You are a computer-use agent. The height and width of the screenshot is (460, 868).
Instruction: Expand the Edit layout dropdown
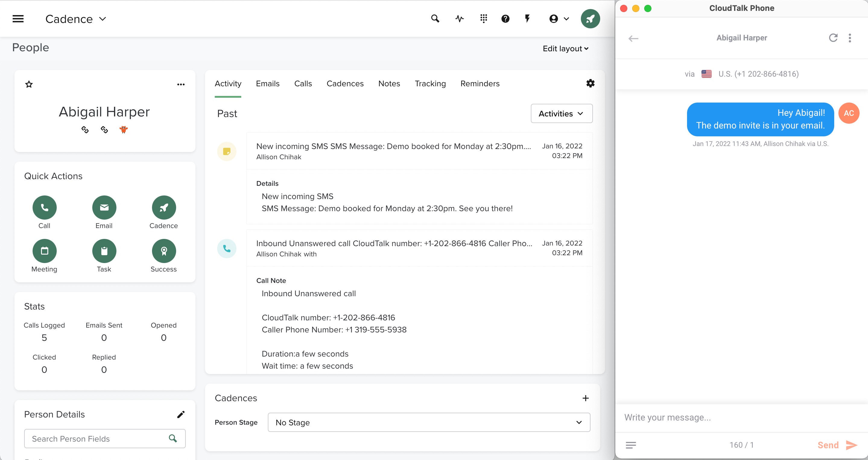click(x=565, y=49)
